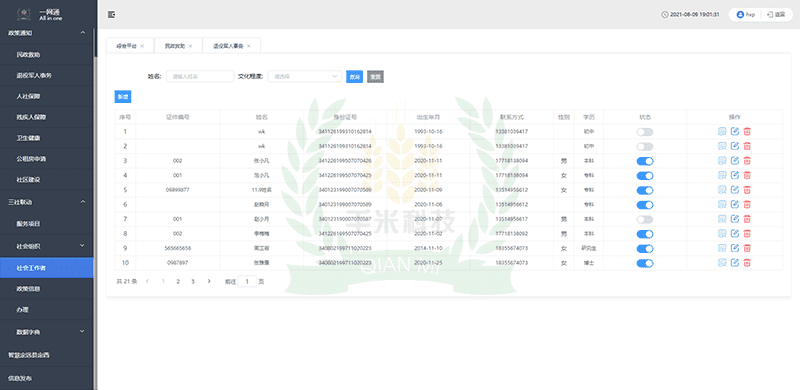
Task: Enable the status switch for row 1
Action: click(x=645, y=132)
